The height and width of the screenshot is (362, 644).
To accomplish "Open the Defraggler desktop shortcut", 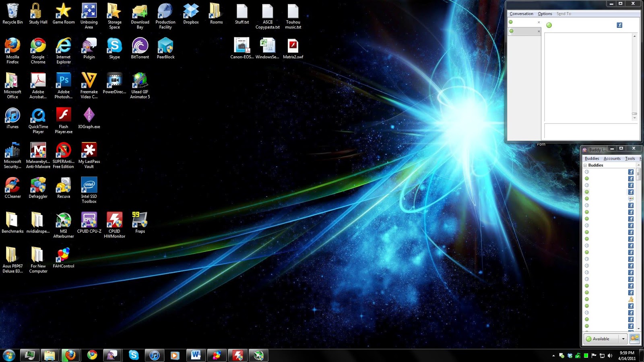I will pyautogui.click(x=38, y=188).
